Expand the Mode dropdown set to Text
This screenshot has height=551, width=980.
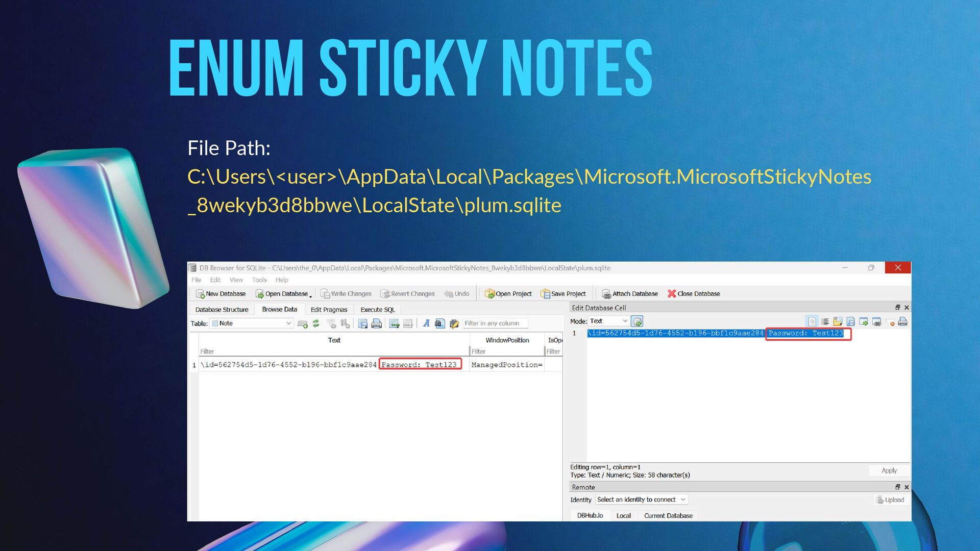tap(608, 321)
